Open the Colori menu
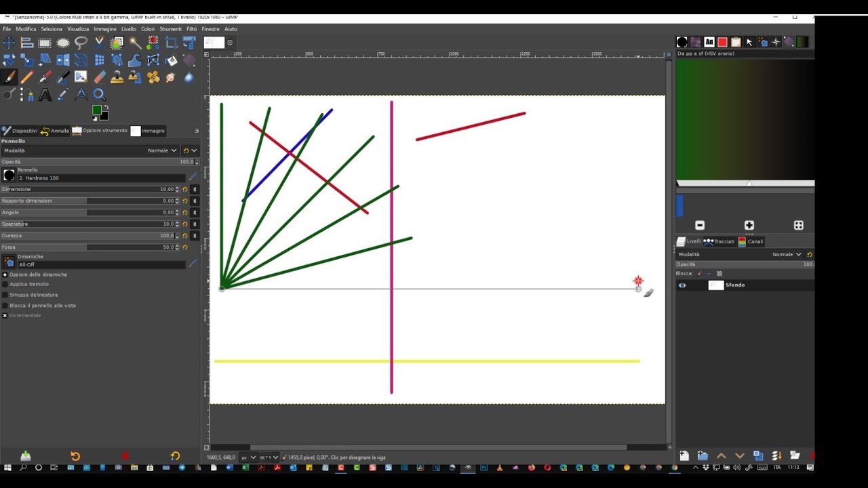The height and width of the screenshot is (488, 868). (x=148, y=29)
